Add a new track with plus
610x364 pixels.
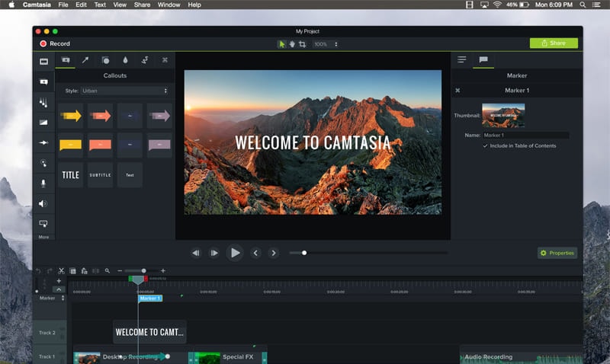(59, 281)
